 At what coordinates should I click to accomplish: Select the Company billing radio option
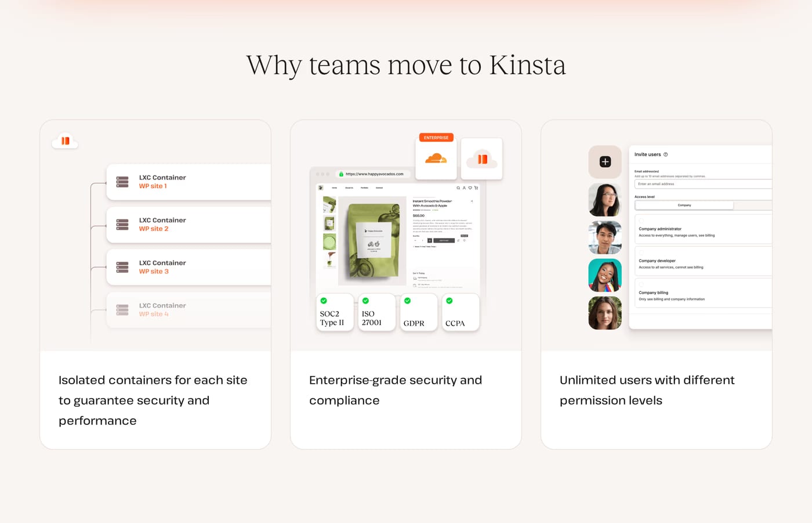click(641, 284)
